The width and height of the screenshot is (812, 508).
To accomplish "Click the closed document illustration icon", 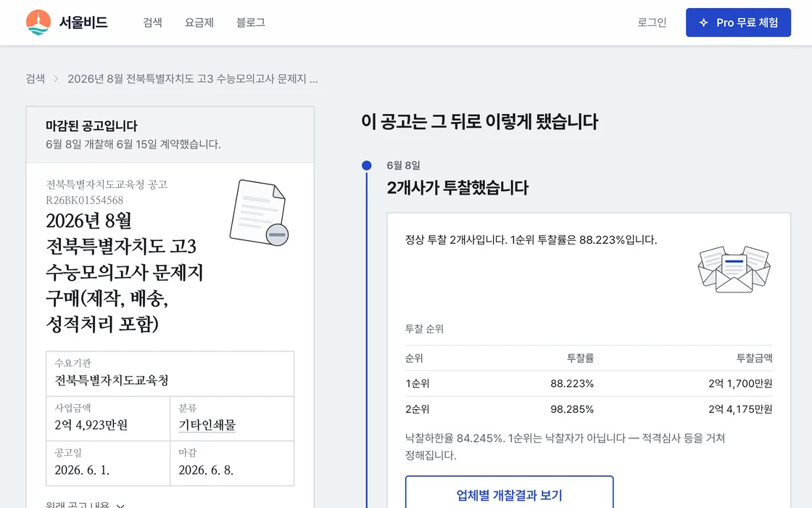I will coord(259,213).
